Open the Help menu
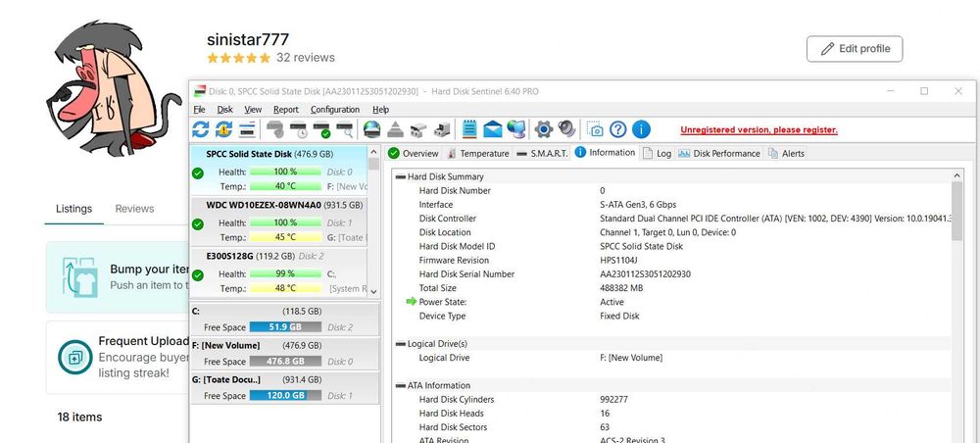Screen dimensions: 980x443 pyautogui.click(x=380, y=110)
